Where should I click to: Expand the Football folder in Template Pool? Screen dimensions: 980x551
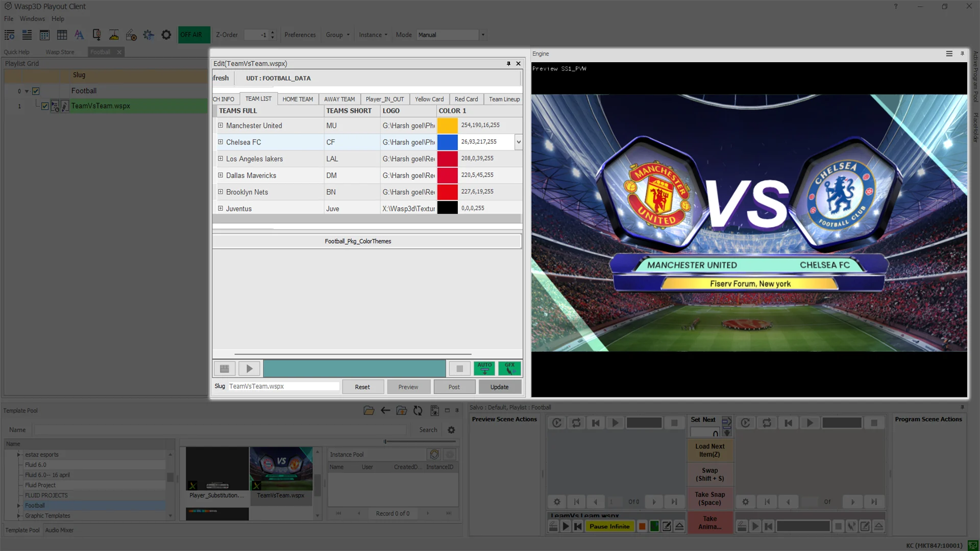[x=19, y=505]
